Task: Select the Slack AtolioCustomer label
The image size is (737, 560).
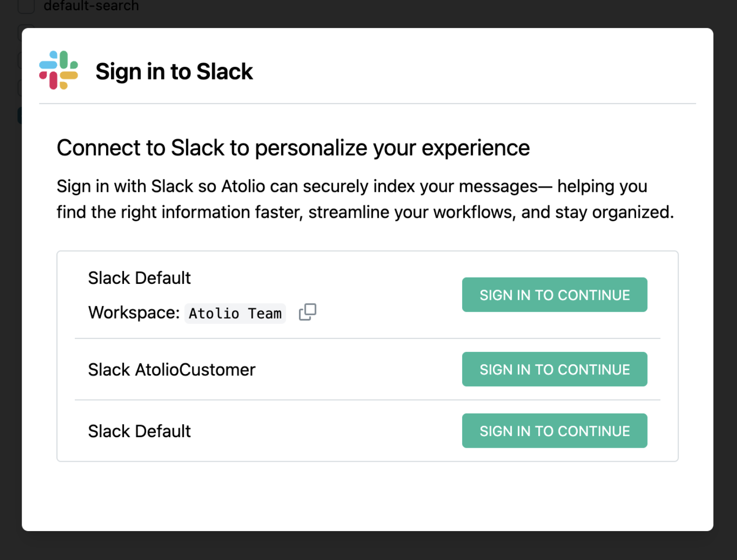Action: 171,369
